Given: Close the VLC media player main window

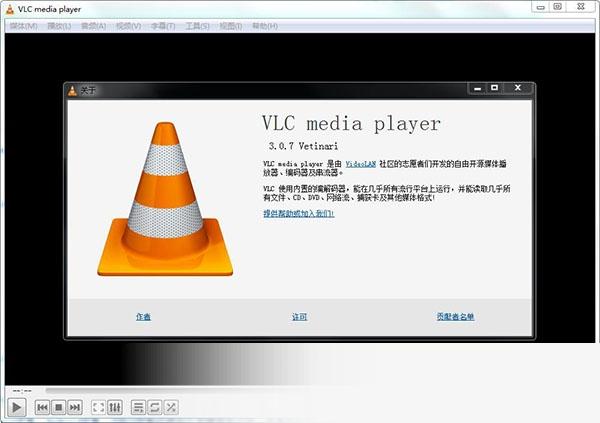Looking at the screenshot, I should (x=581, y=7).
